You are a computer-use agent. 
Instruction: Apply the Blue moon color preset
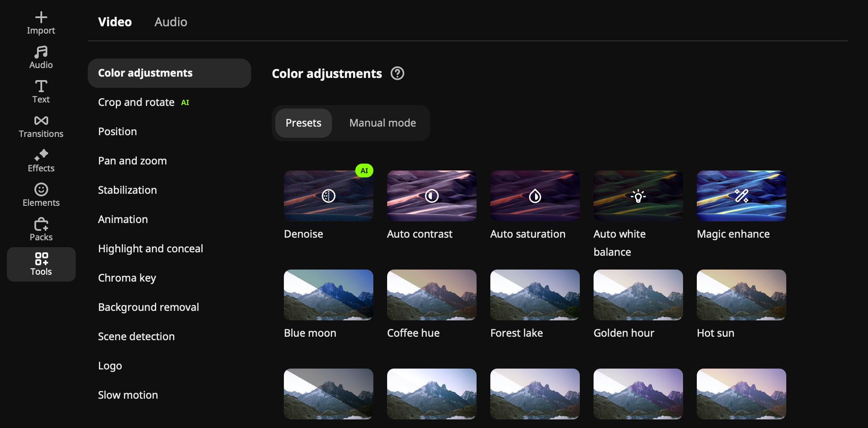pyautogui.click(x=328, y=295)
